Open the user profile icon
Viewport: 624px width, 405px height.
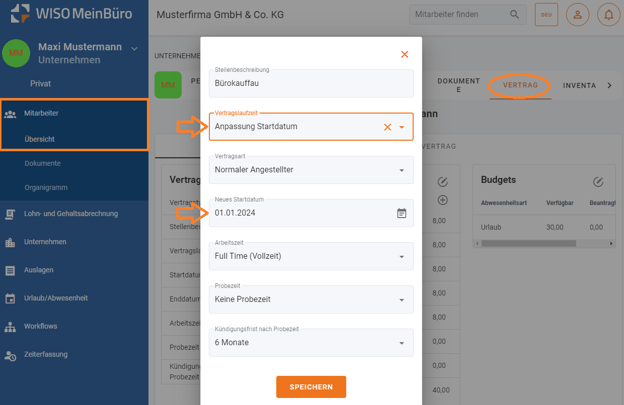pos(577,15)
